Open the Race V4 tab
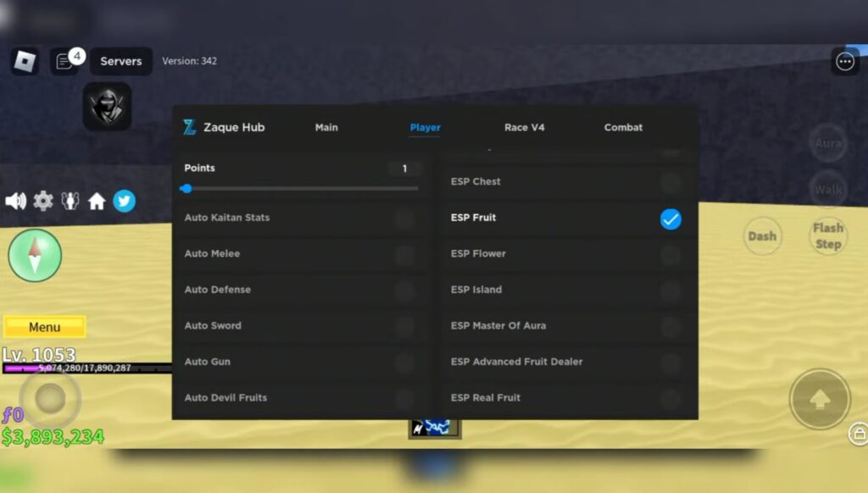 (x=524, y=127)
